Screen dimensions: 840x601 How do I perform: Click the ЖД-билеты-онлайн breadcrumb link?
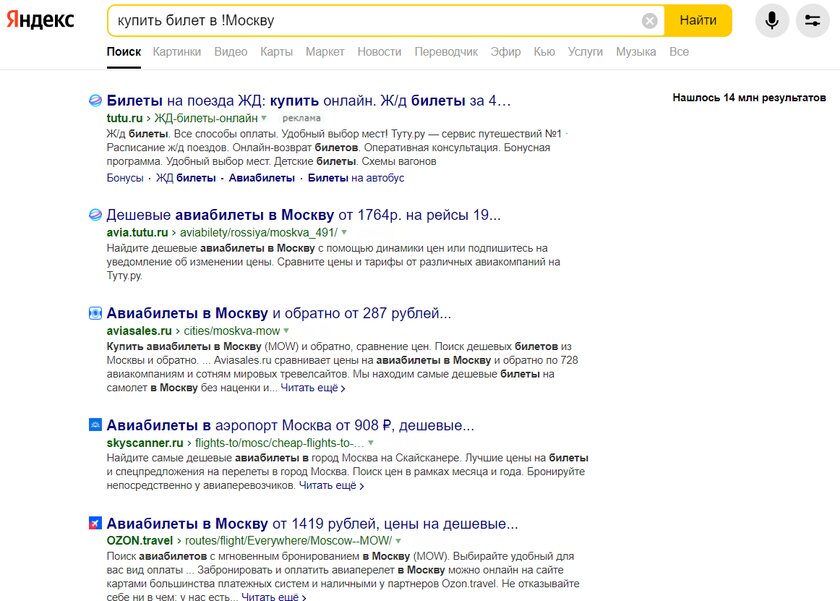(x=206, y=118)
